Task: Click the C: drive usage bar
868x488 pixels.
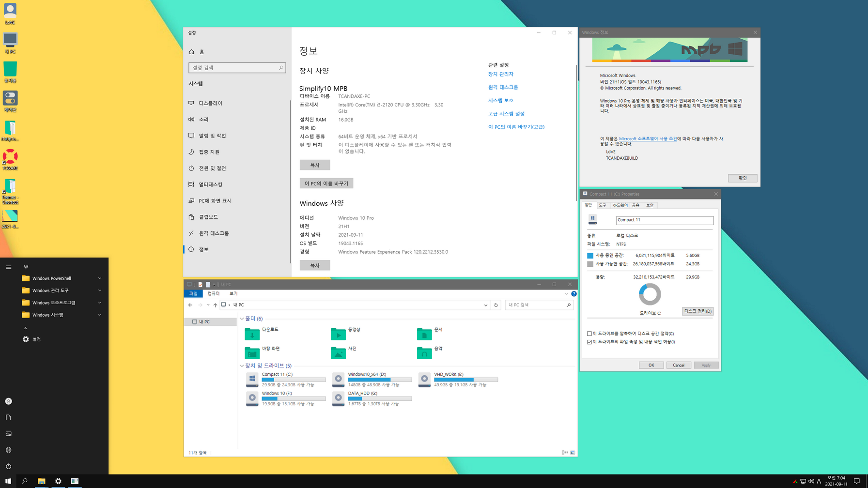Action: pos(294,380)
